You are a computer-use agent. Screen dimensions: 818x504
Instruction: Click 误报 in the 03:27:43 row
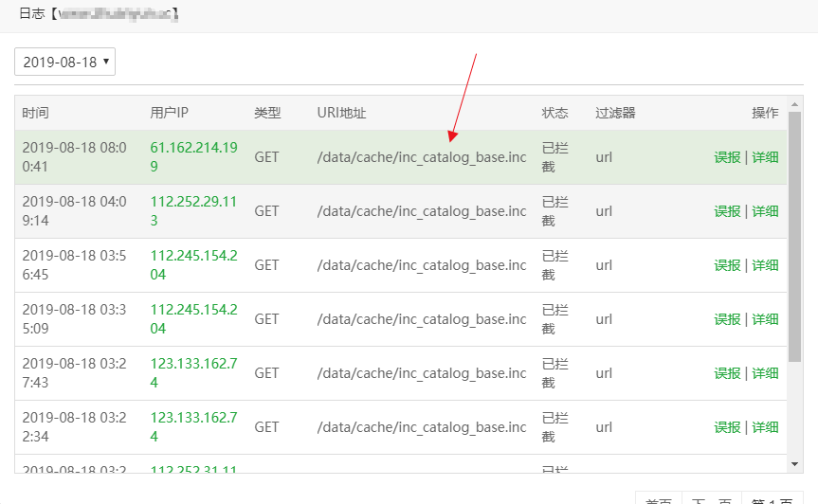727,373
